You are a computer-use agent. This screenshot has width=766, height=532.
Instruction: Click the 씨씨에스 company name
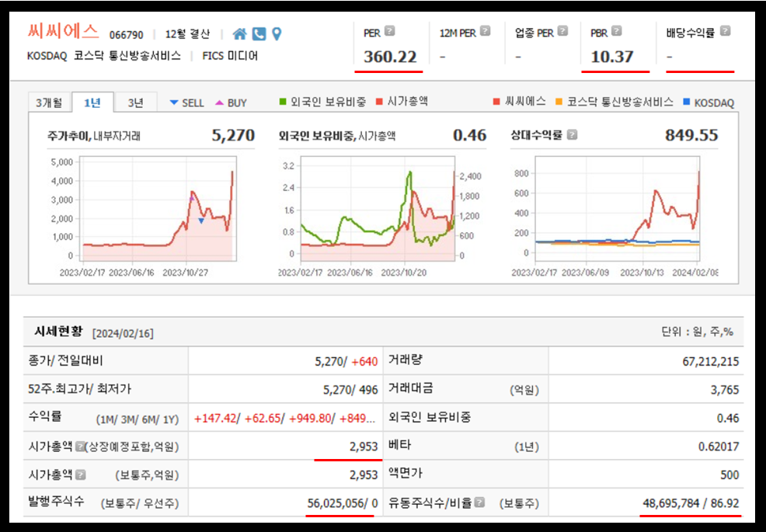(x=62, y=32)
